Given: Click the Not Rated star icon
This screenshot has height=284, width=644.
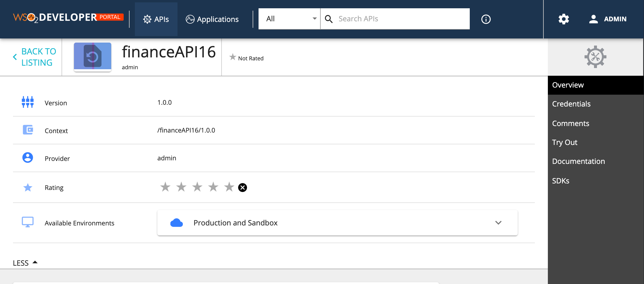Looking at the screenshot, I should click(233, 57).
